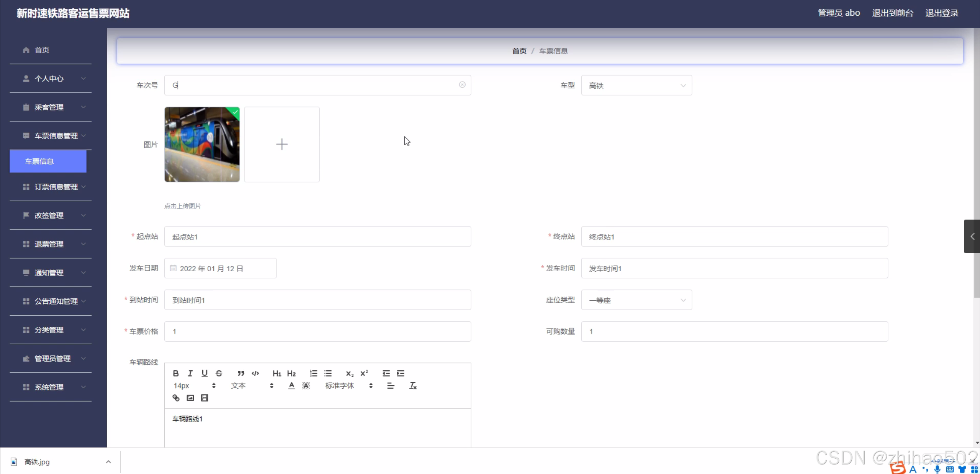Screen dimensions: 980x474
Task: Toggle strikethrough text formatting
Action: 219,373
